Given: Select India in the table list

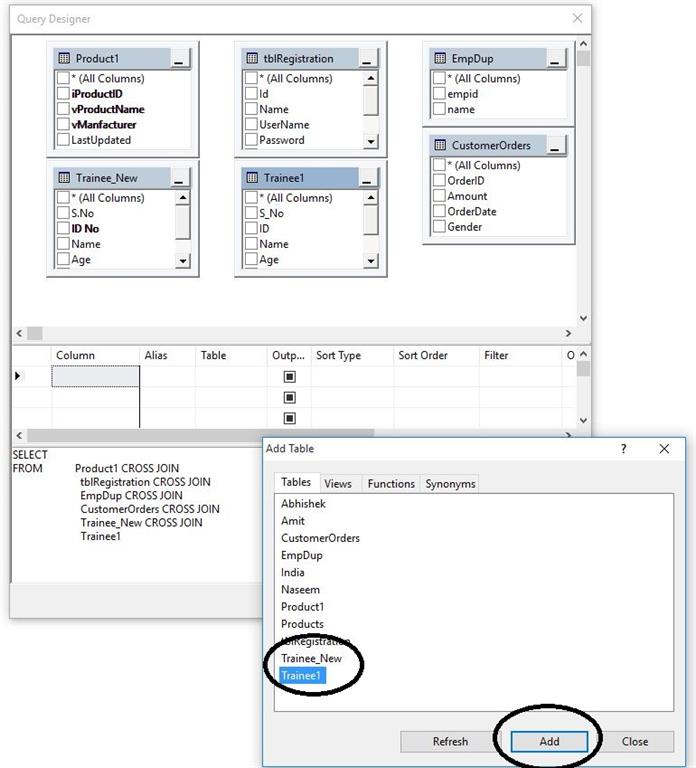Looking at the screenshot, I should (x=293, y=572).
